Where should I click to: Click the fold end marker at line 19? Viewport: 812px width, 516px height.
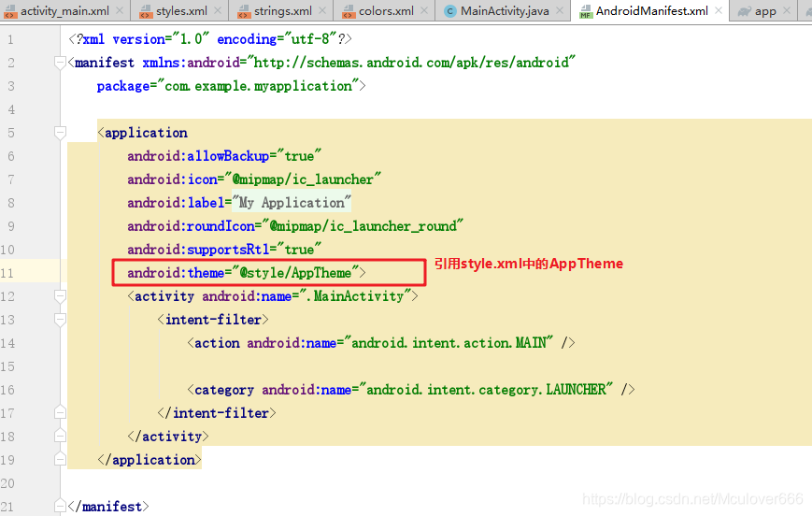(60, 459)
